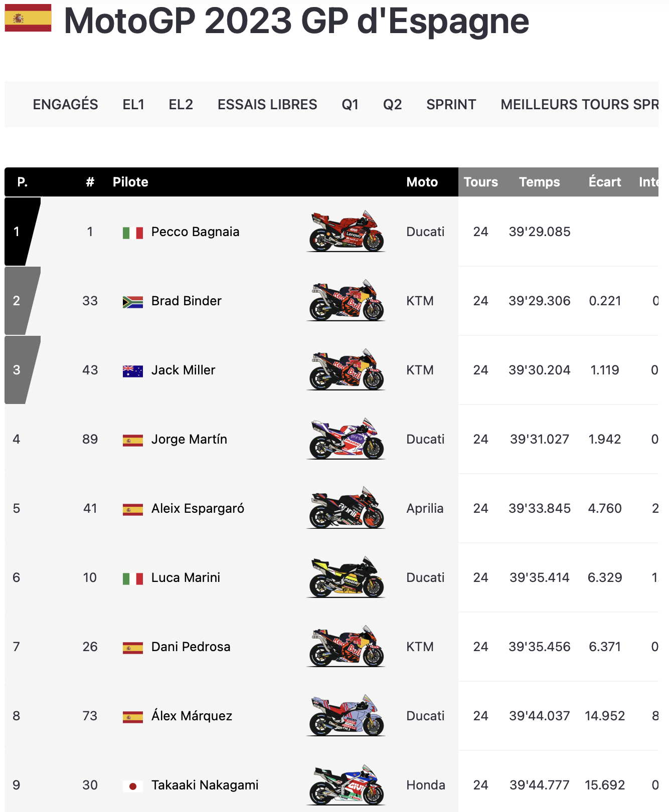Click Luca Marini's yellow-black Ducati bike icon
The image size is (669, 812).
[x=346, y=577]
